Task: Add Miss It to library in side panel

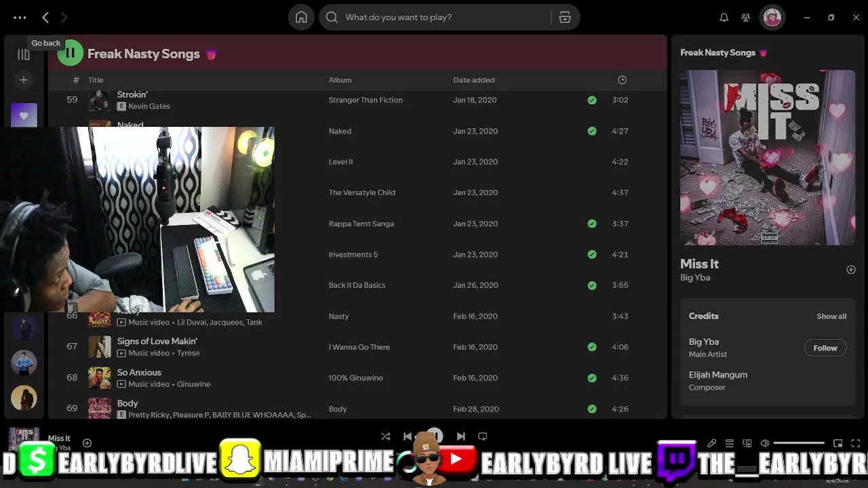Action: 851,270
